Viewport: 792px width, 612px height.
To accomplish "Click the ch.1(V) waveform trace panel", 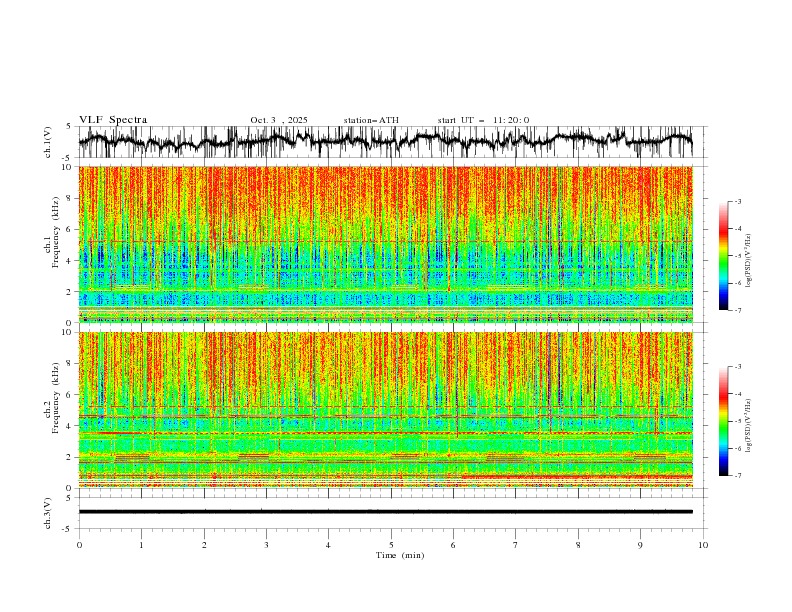I will [x=385, y=142].
